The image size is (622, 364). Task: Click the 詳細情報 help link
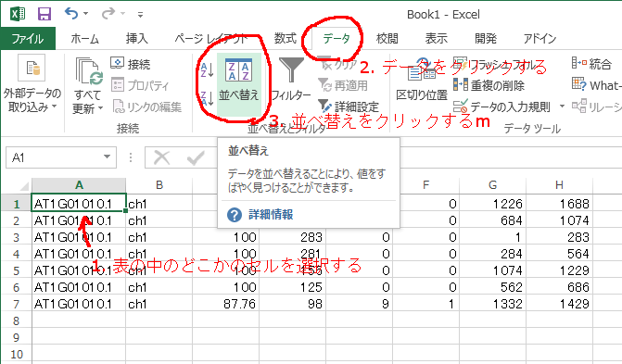click(271, 215)
